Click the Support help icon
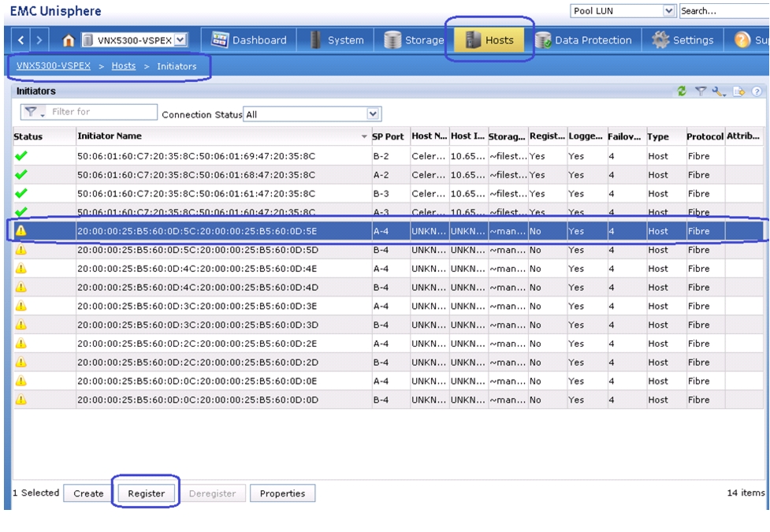Screen dimensions: 770x532 (742, 39)
